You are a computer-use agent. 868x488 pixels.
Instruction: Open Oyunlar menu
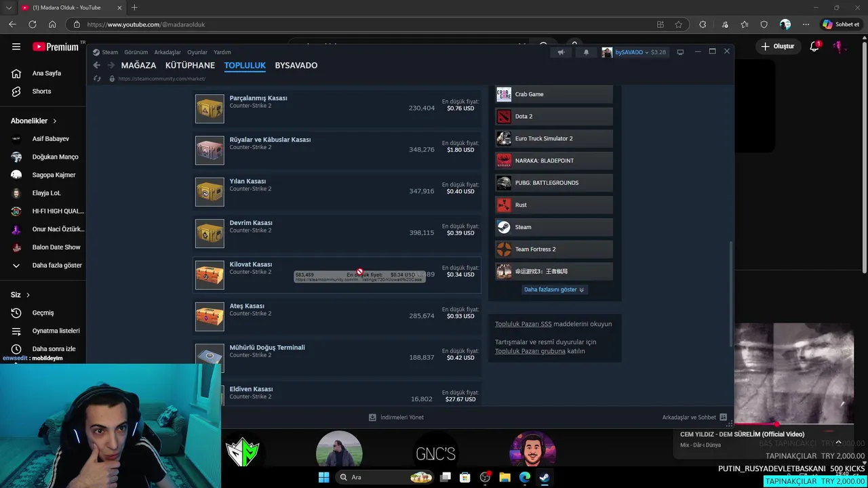[197, 52]
